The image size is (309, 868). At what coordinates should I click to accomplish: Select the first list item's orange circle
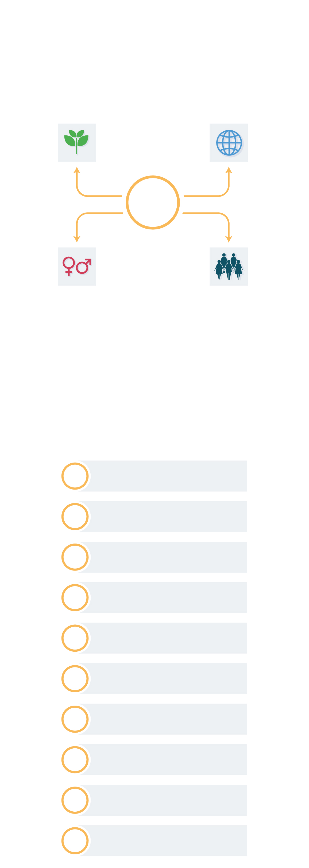(x=75, y=476)
